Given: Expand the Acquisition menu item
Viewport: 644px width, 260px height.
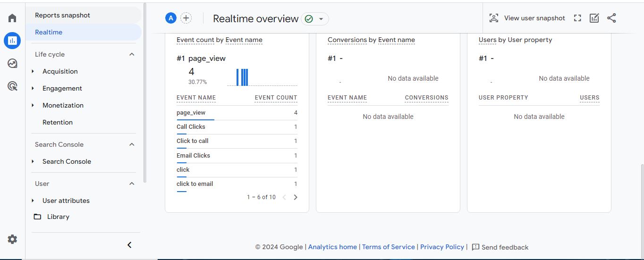Looking at the screenshot, I should 60,71.
